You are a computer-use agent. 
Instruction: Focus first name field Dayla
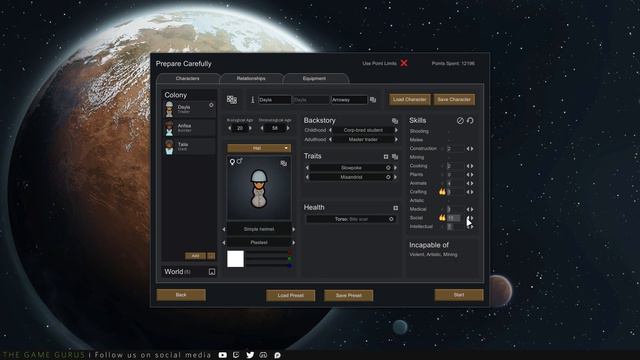click(275, 100)
